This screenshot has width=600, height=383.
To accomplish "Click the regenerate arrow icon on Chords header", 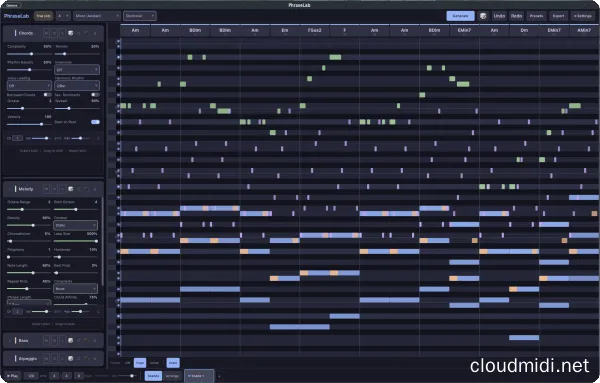I will 79,33.
